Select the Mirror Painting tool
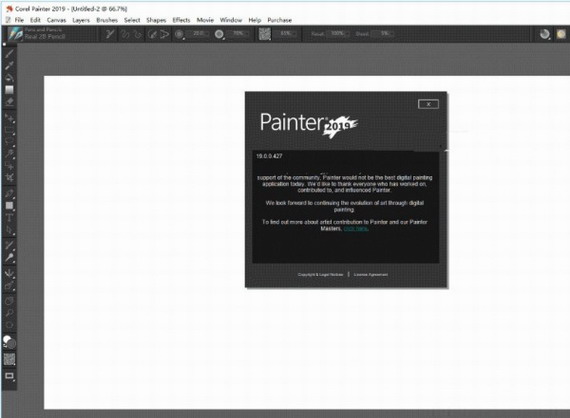The height and width of the screenshot is (418, 570). pos(9,273)
